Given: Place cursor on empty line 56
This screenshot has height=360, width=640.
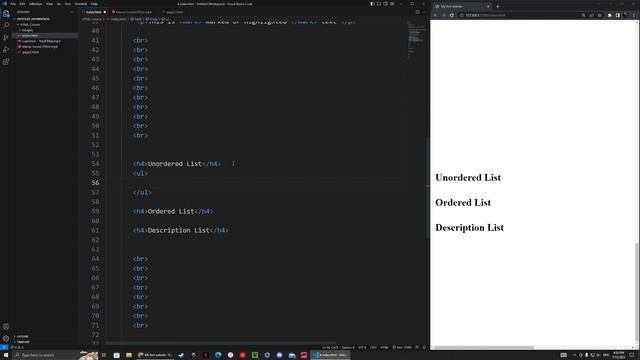Looking at the screenshot, I should [253, 183].
